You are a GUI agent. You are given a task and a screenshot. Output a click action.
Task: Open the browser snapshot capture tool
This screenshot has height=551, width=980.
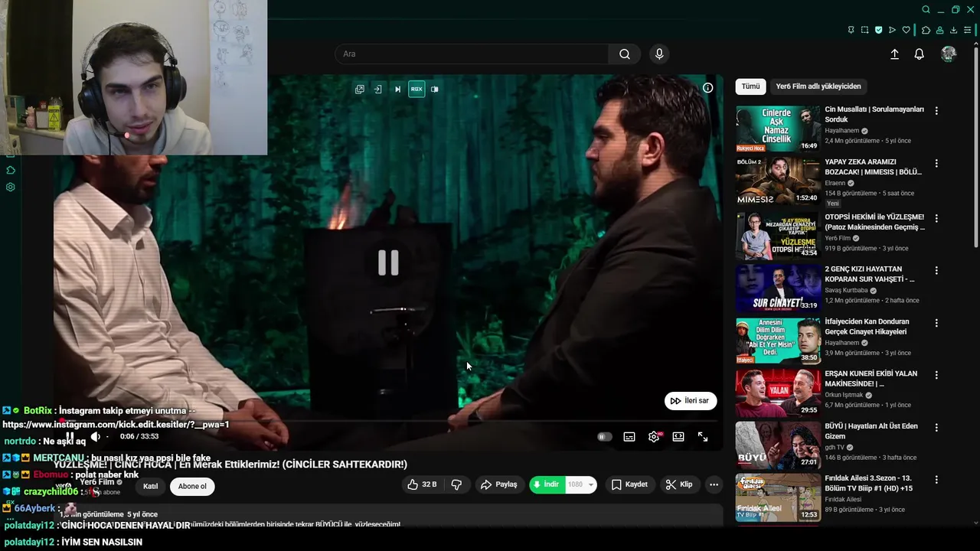coord(864,30)
